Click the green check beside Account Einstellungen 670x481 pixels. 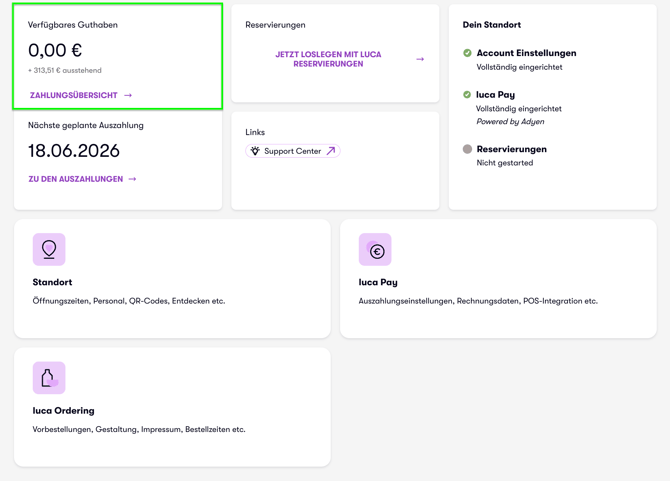467,53
